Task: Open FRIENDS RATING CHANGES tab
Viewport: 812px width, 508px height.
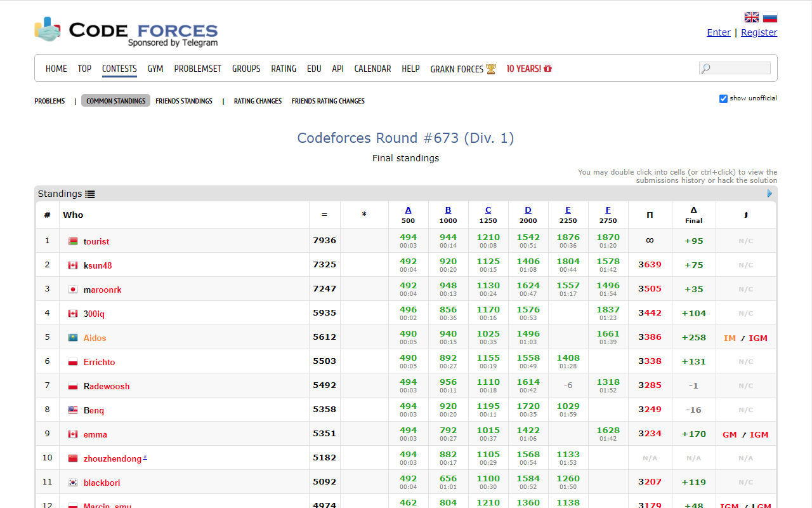Action: [328, 101]
